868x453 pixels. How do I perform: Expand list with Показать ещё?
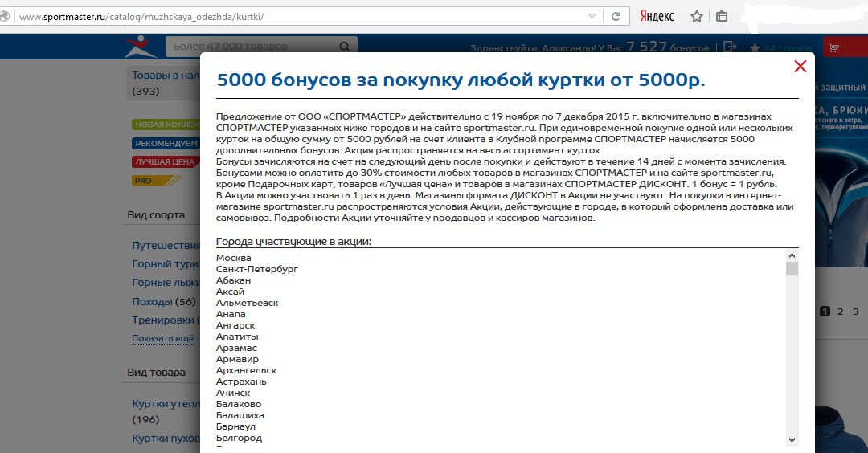(162, 338)
